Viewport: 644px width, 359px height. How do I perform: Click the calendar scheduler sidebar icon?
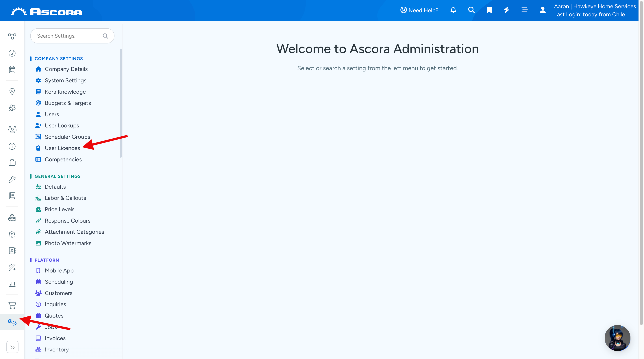tap(12, 70)
